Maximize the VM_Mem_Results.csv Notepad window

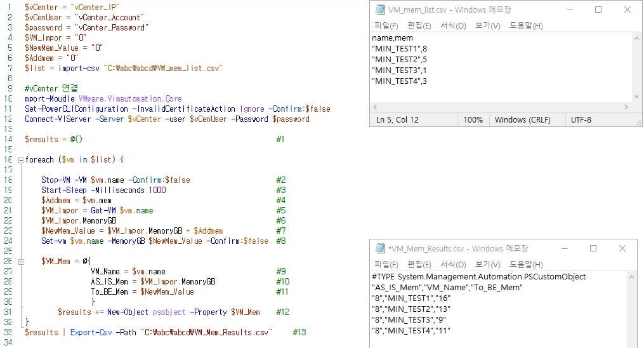click(x=593, y=248)
